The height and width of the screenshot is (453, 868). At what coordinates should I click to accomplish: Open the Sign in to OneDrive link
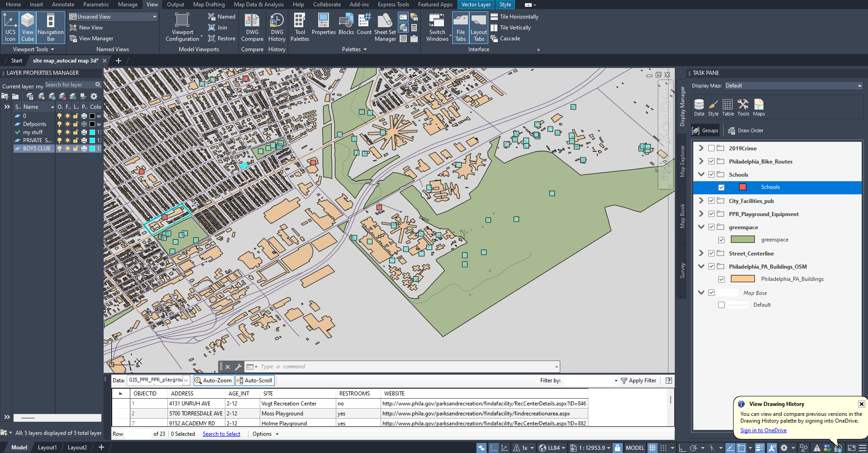[763, 430]
